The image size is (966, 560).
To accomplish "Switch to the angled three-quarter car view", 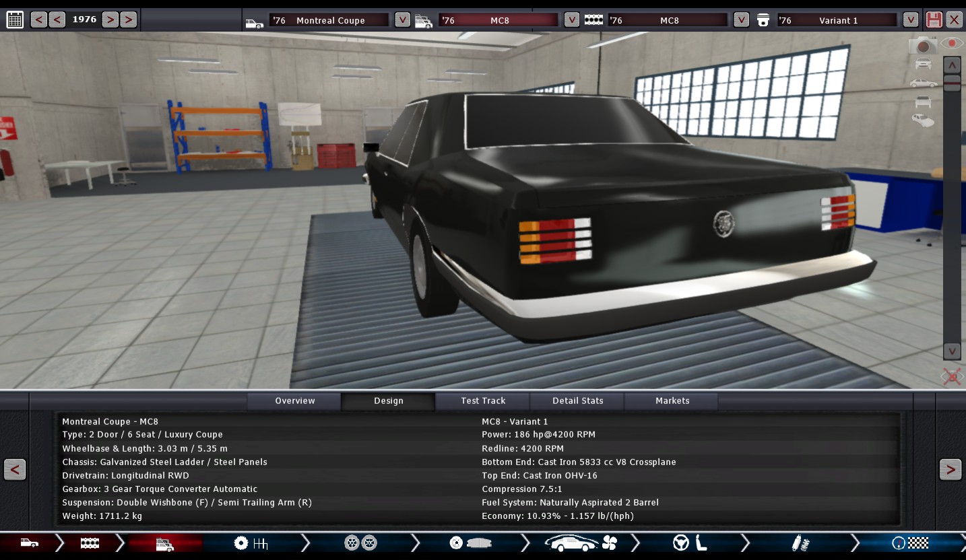I will pyautogui.click(x=923, y=120).
